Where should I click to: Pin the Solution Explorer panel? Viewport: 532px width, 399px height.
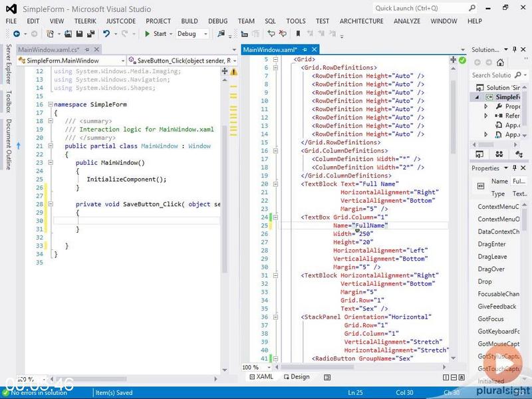point(514,49)
